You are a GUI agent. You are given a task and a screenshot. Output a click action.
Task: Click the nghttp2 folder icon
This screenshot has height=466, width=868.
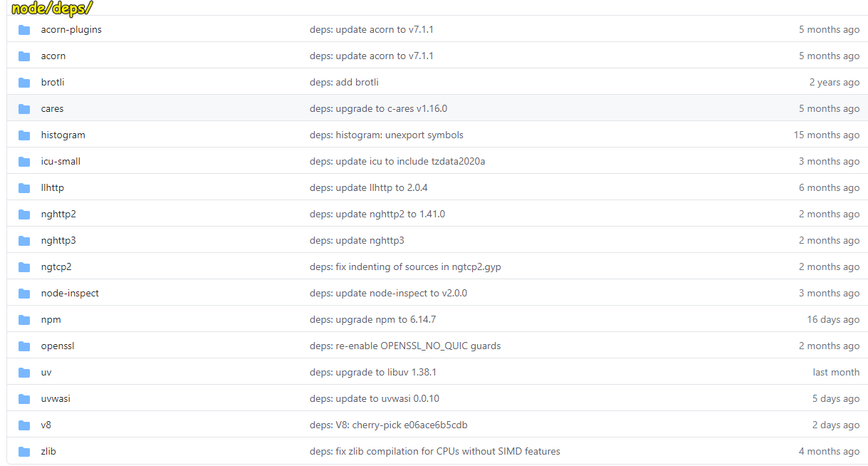tap(24, 214)
